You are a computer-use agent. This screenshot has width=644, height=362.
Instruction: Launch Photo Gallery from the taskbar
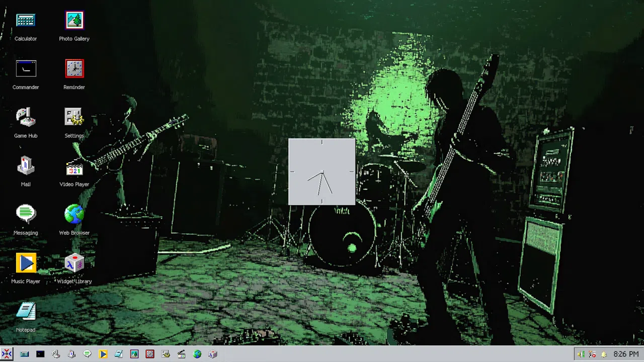click(x=134, y=354)
